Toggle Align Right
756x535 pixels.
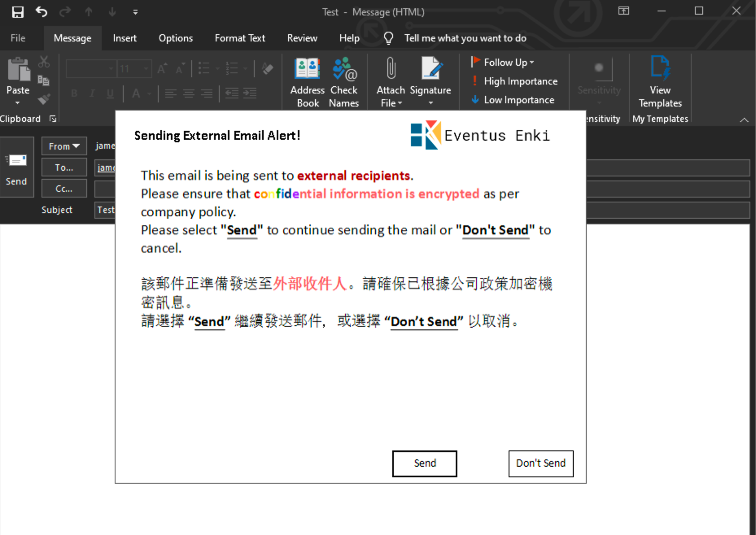(x=207, y=94)
